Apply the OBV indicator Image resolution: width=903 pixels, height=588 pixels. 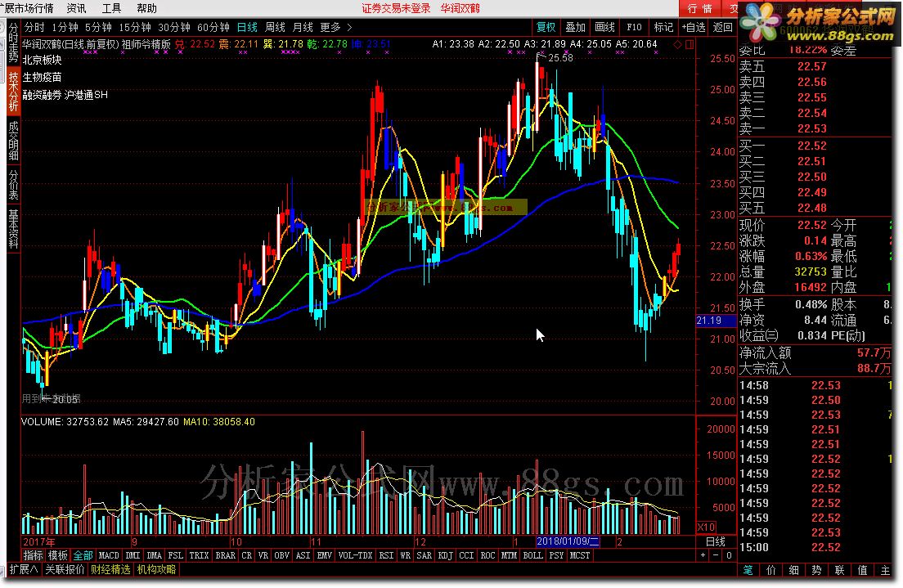coord(281,555)
